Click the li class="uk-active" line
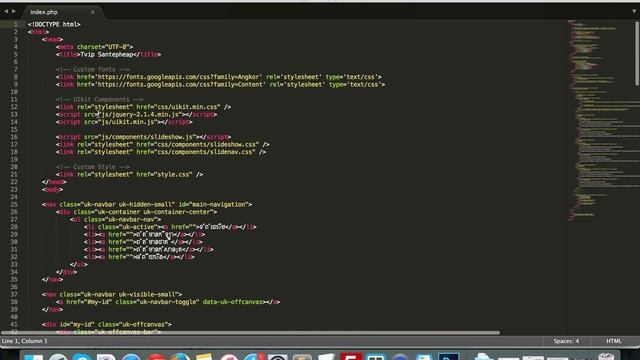The image size is (640, 360). point(170,227)
